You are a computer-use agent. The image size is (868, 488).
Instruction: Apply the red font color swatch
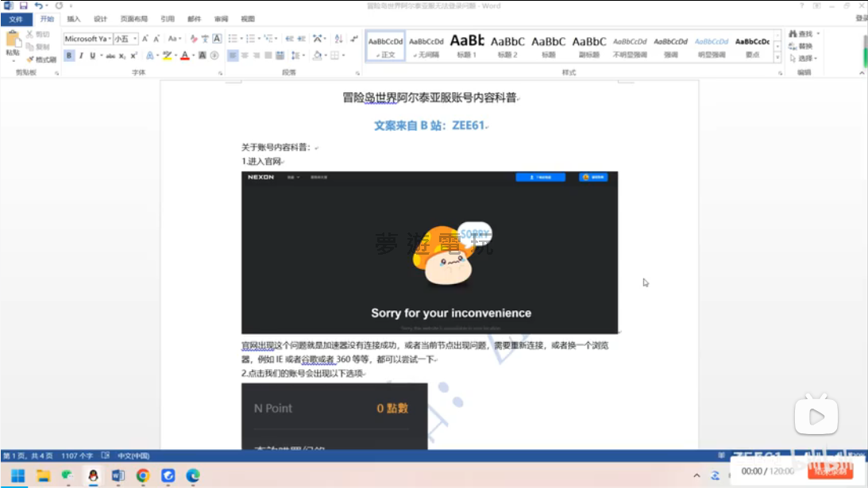click(x=184, y=56)
